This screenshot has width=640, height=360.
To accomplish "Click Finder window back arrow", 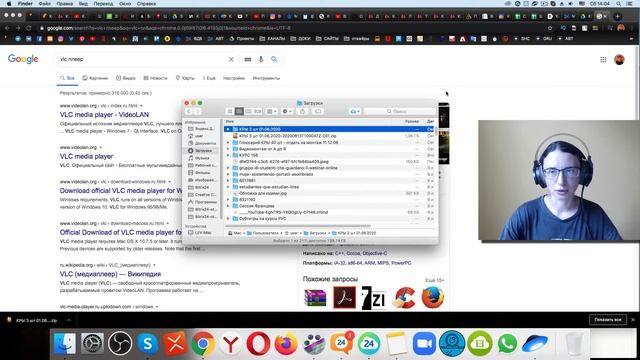I will click(x=189, y=111).
